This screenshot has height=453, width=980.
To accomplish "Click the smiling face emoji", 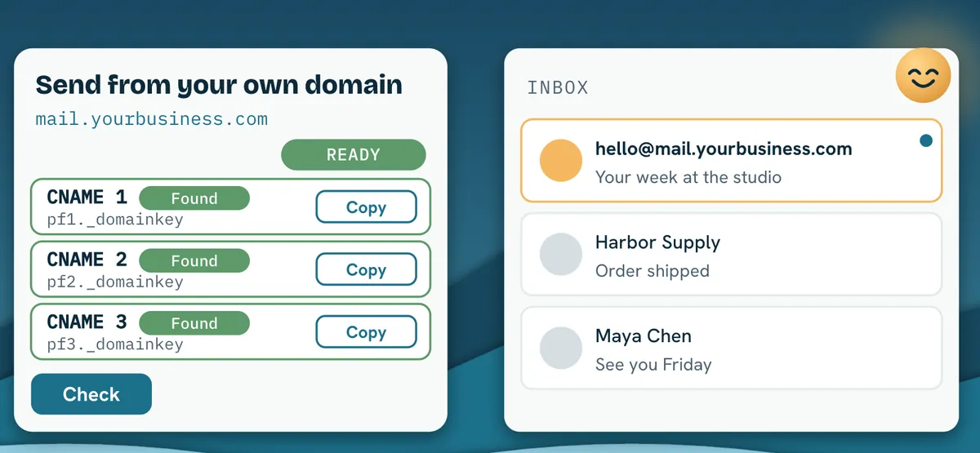I will point(924,75).
